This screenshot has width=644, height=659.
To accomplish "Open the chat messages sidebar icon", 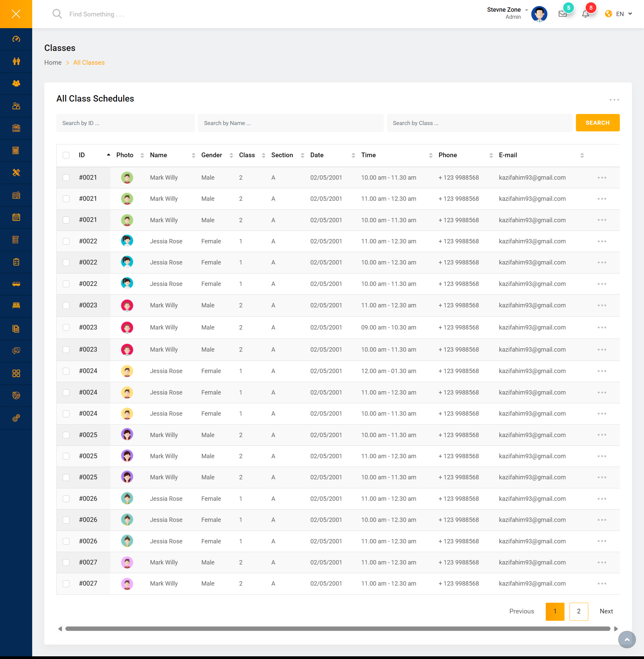I will [x=16, y=351].
